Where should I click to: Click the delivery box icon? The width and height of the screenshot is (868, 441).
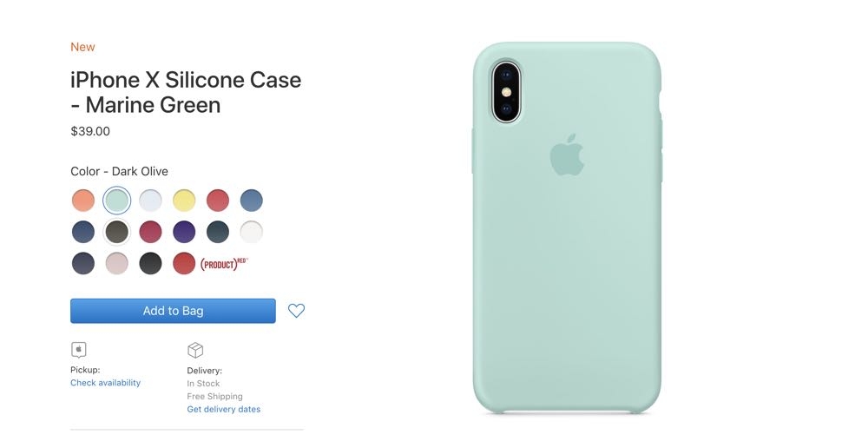195,350
